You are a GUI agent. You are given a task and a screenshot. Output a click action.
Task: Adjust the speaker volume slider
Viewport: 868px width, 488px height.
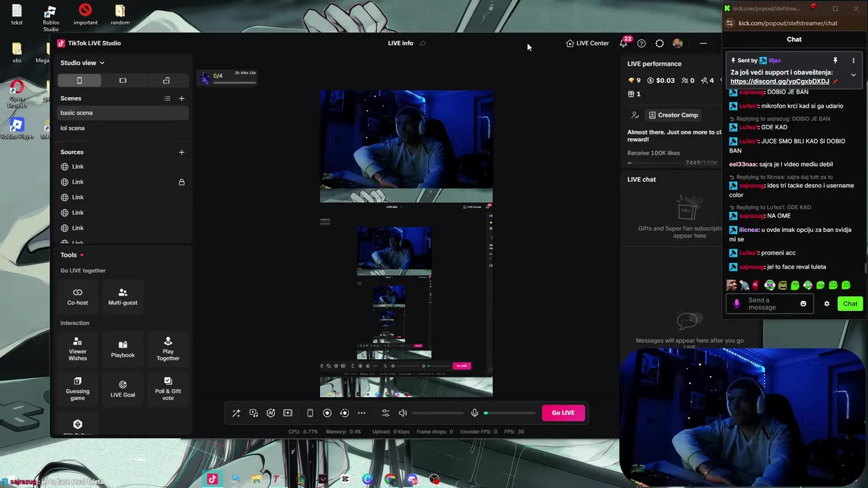[x=437, y=413]
